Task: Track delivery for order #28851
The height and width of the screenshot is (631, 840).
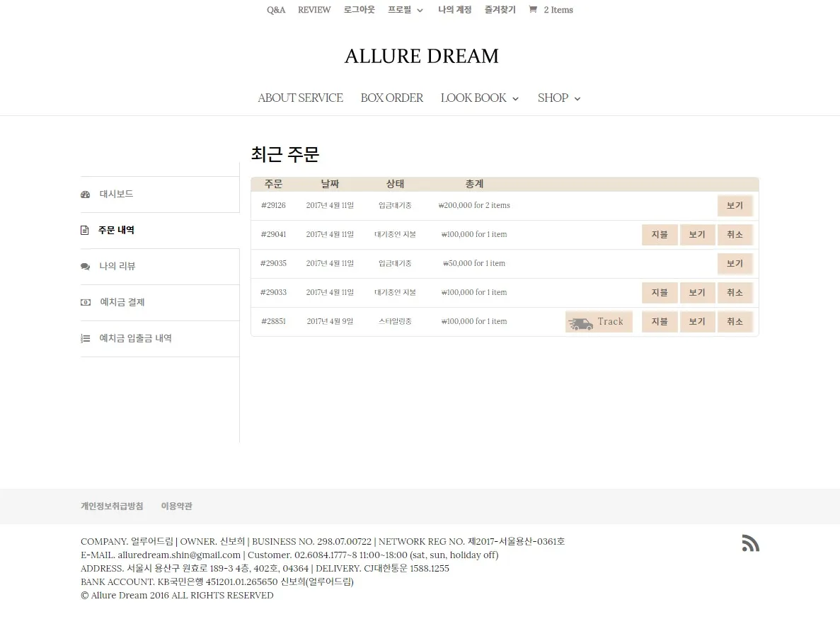Action: [x=599, y=322]
